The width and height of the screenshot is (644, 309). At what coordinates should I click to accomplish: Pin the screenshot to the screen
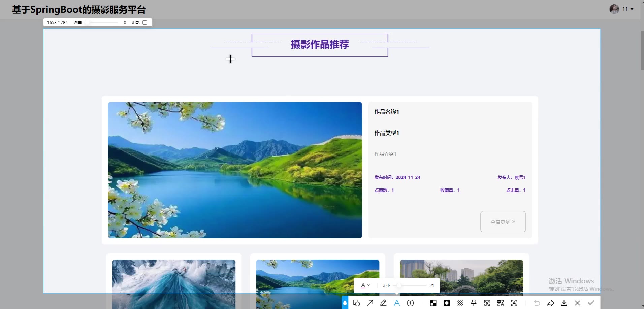[x=474, y=303]
